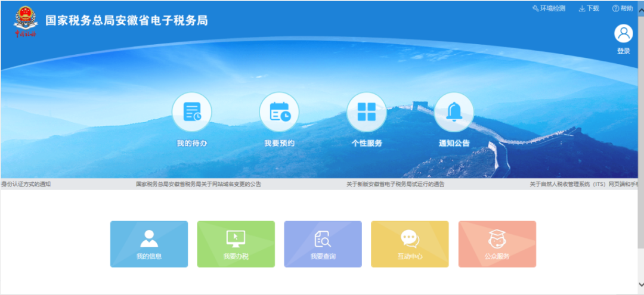644x295 pixels.
Task: Open the 我的信息 blue tile
Action: pos(149,244)
